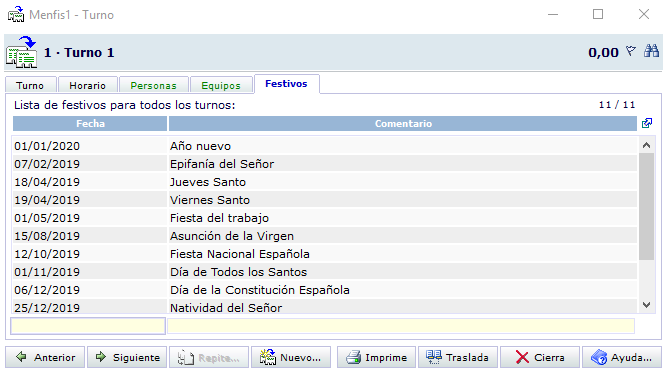Select 'Día de Todos los Santos' entry
The image size is (667, 373).
238,272
